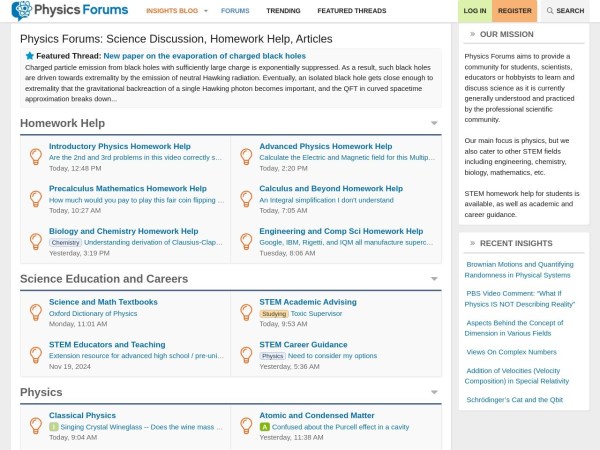Open Views On Complex Numbers insight
Screen dimensions: 600x450
(511, 352)
